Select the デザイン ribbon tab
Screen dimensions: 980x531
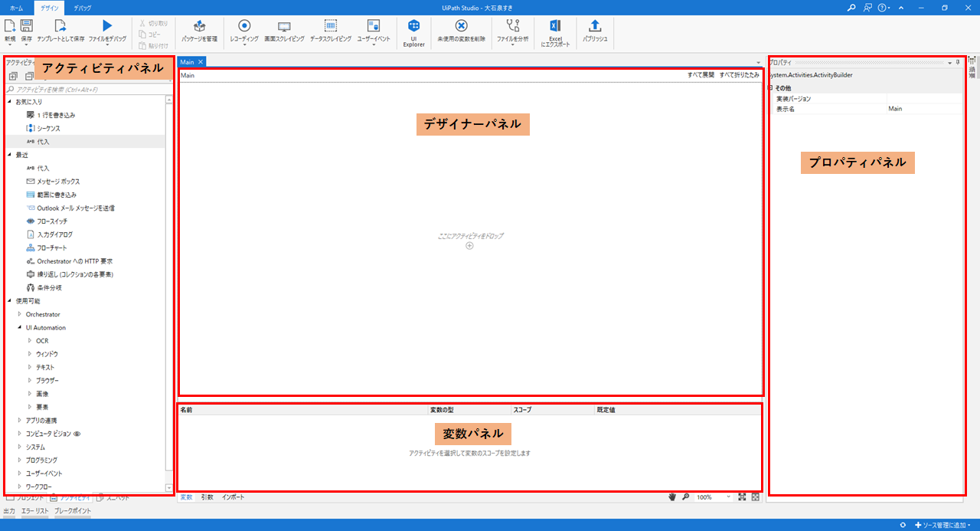coord(49,7)
